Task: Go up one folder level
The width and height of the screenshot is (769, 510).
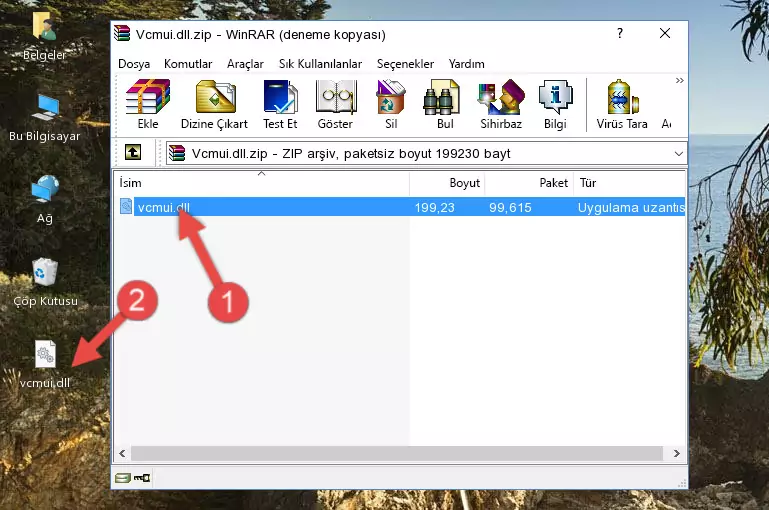Action: (133, 153)
